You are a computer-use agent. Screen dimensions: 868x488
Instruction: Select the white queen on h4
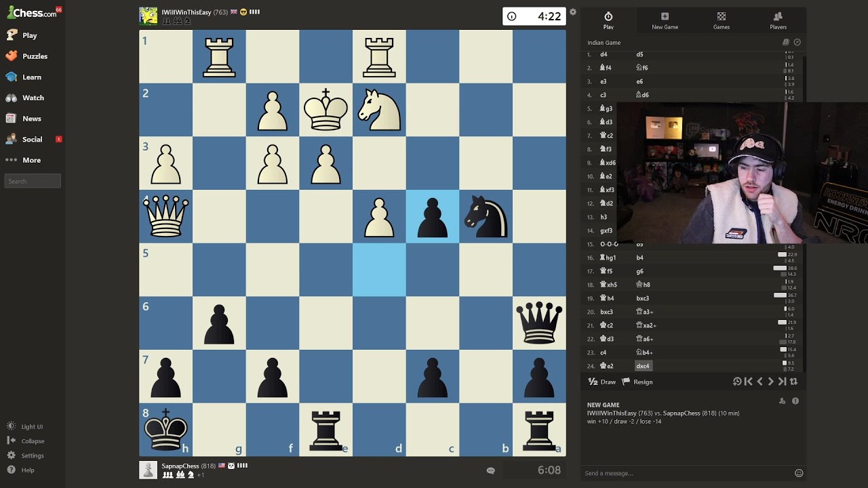click(165, 216)
